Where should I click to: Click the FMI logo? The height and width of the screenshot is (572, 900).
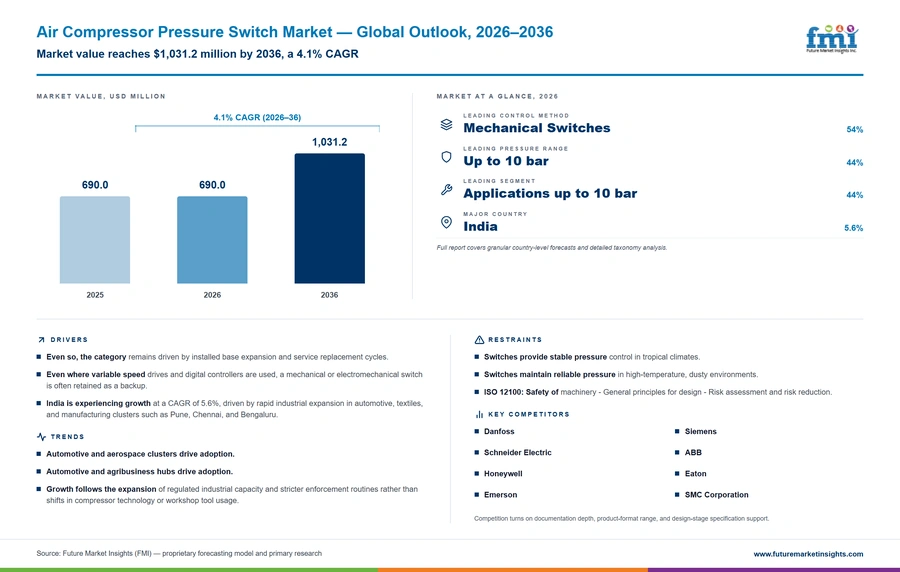pos(832,38)
